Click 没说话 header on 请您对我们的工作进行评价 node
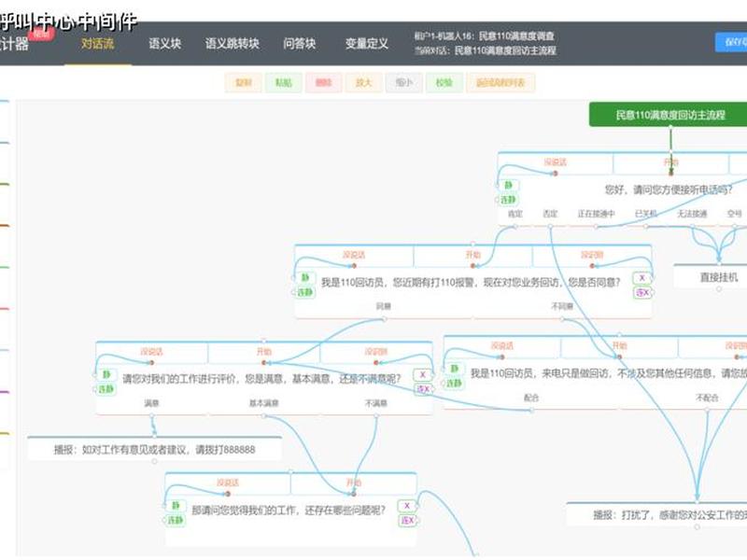Viewport: 747px width, 560px height. [x=151, y=352]
